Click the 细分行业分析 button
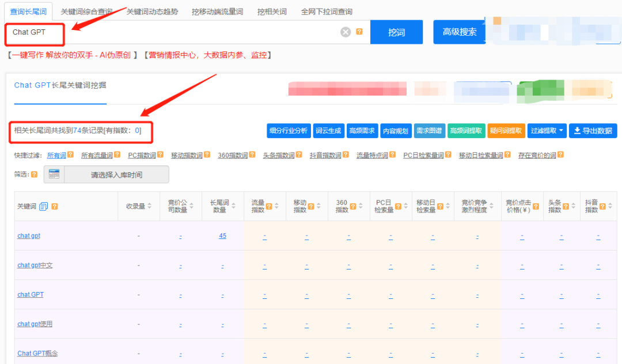 289,131
